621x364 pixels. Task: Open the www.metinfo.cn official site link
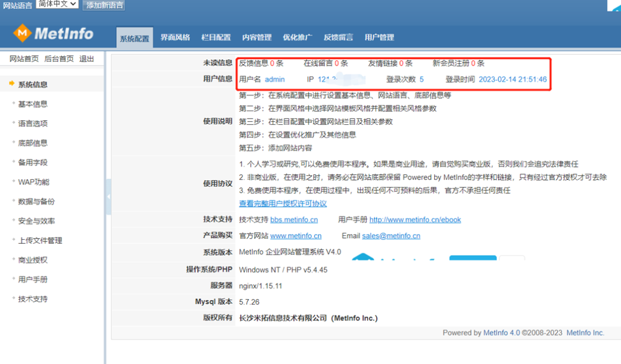pos(296,236)
